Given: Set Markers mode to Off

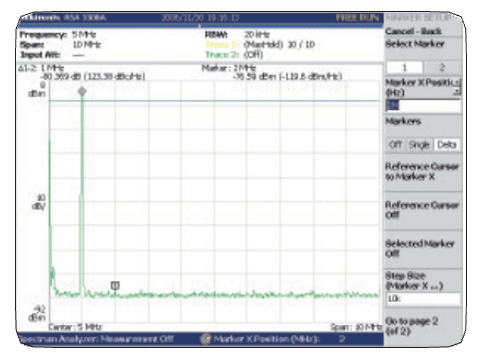Looking at the screenshot, I should [395, 145].
